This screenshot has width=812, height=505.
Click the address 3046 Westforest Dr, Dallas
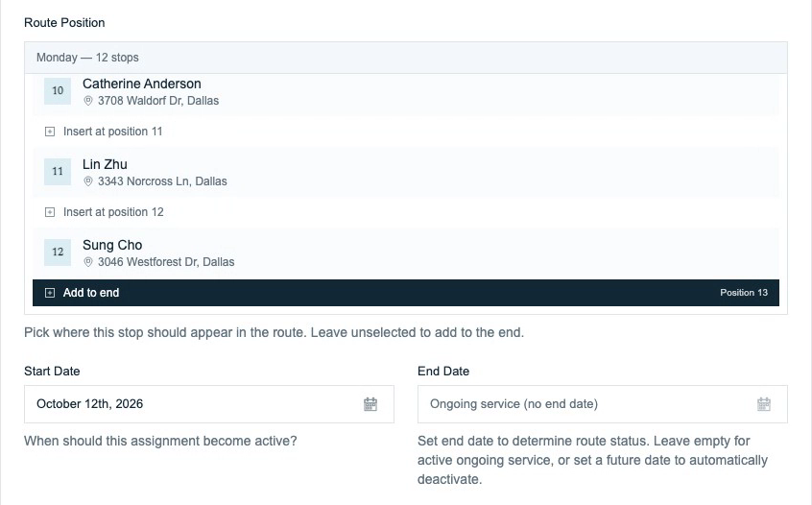click(166, 263)
